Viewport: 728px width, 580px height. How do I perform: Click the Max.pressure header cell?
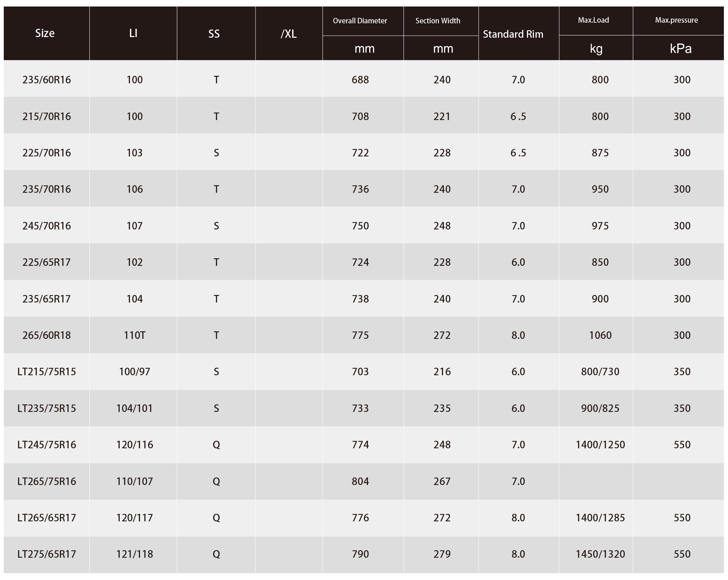pyautogui.click(x=677, y=20)
